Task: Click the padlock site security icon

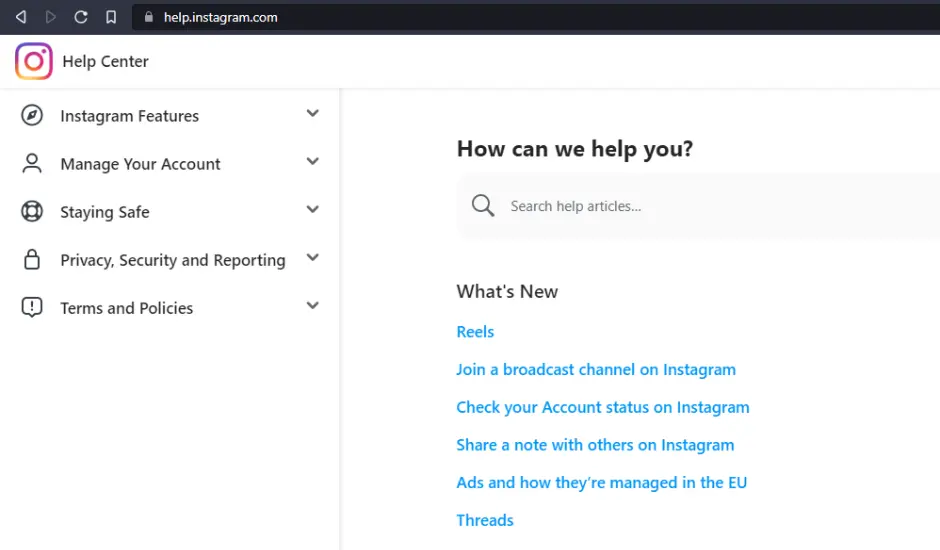Action: 149,17
